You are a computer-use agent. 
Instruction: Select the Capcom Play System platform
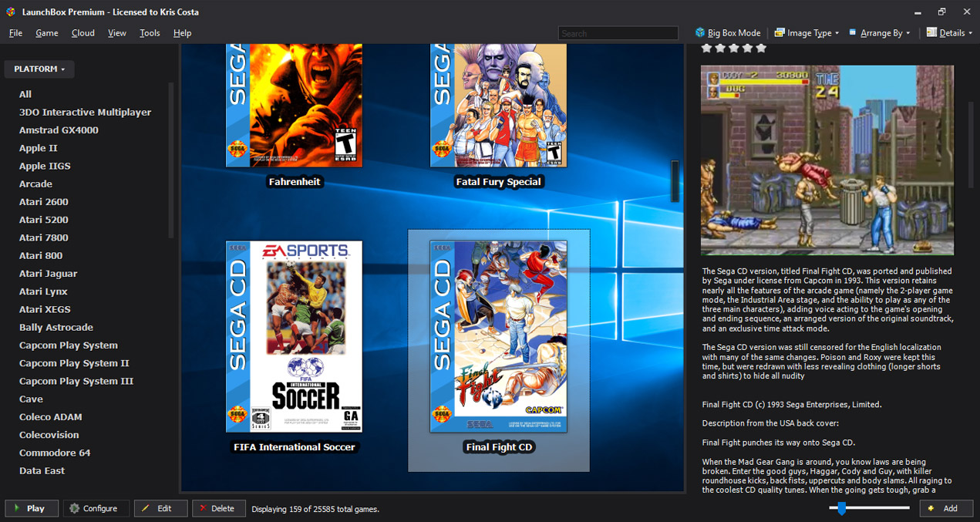click(69, 345)
